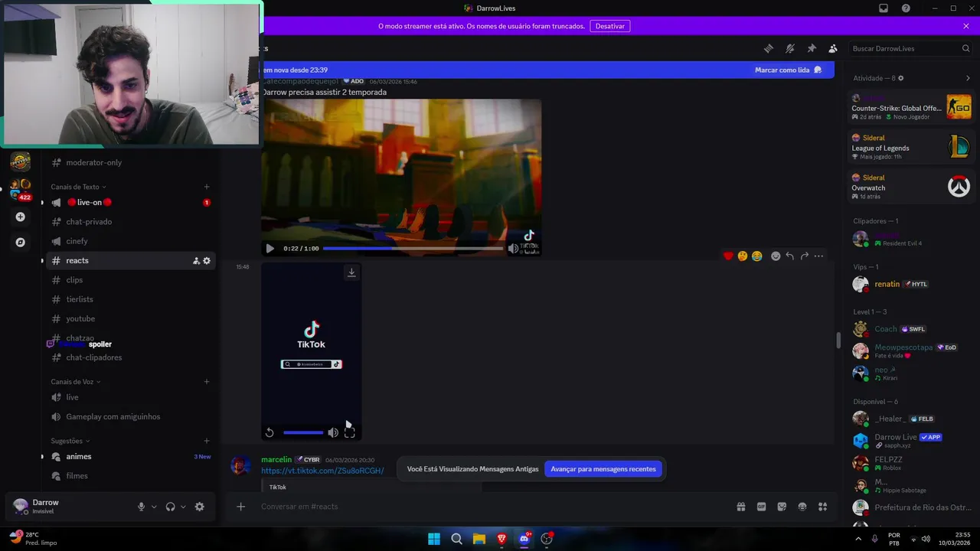
Task: Open the cinefy channel
Action: coord(129,241)
